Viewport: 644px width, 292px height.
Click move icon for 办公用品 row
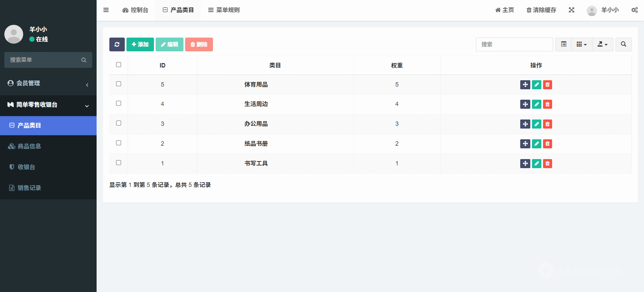click(x=525, y=124)
